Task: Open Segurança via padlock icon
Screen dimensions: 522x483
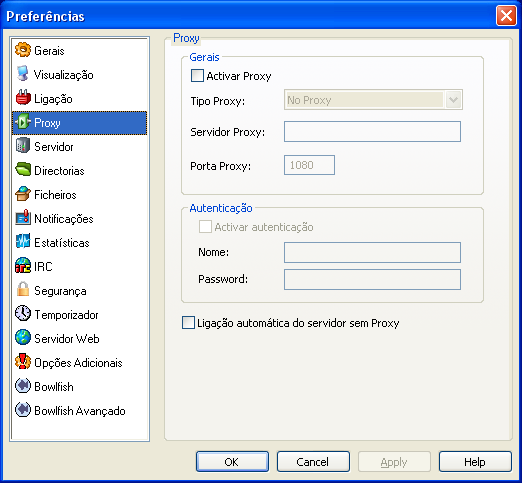Action: (x=23, y=290)
